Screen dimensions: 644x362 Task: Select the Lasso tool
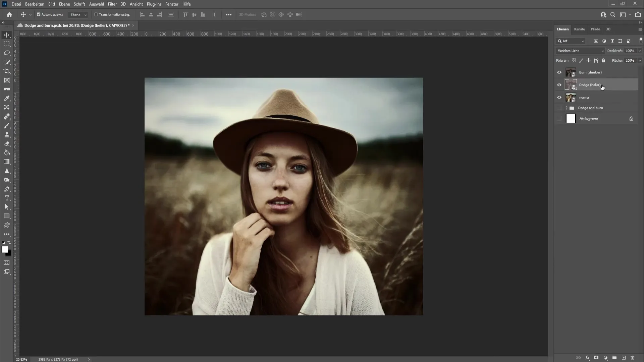click(x=7, y=53)
